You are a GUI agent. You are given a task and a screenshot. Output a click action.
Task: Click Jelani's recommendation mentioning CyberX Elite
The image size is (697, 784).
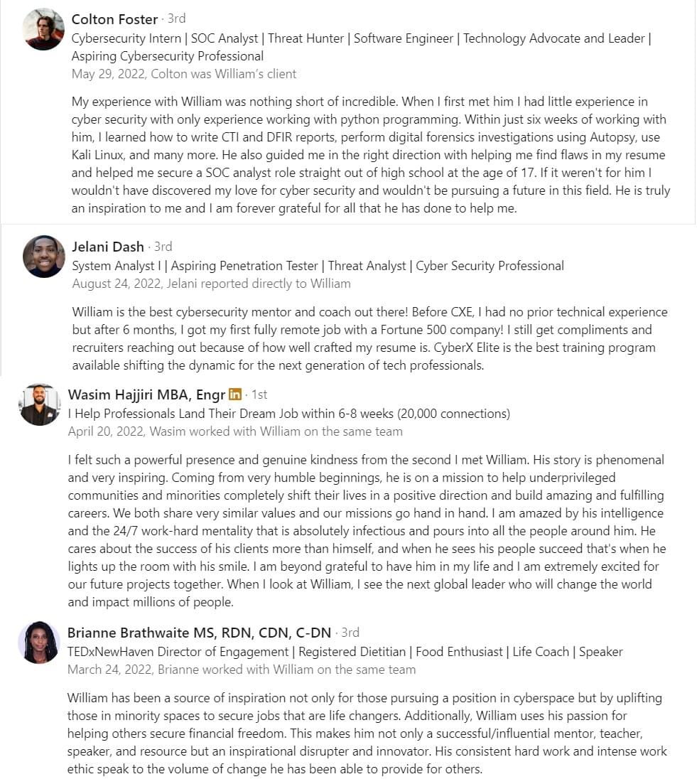pyautogui.click(x=369, y=338)
